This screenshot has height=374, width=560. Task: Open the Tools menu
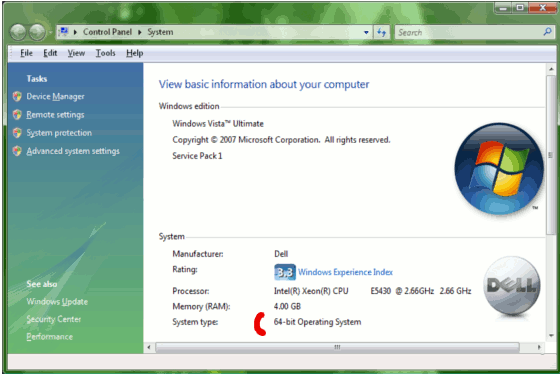pyautogui.click(x=105, y=53)
